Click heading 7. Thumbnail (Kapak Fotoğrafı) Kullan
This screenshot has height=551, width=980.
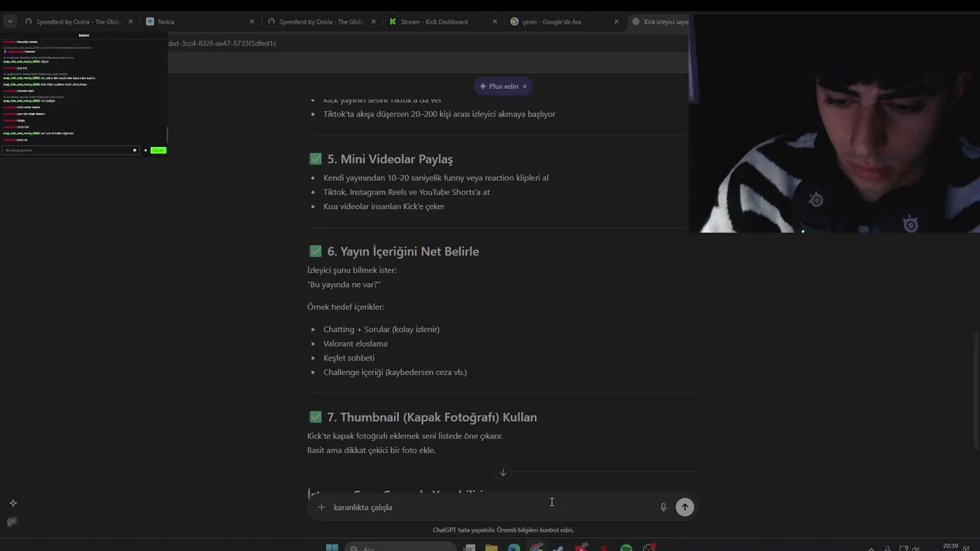pos(432,417)
